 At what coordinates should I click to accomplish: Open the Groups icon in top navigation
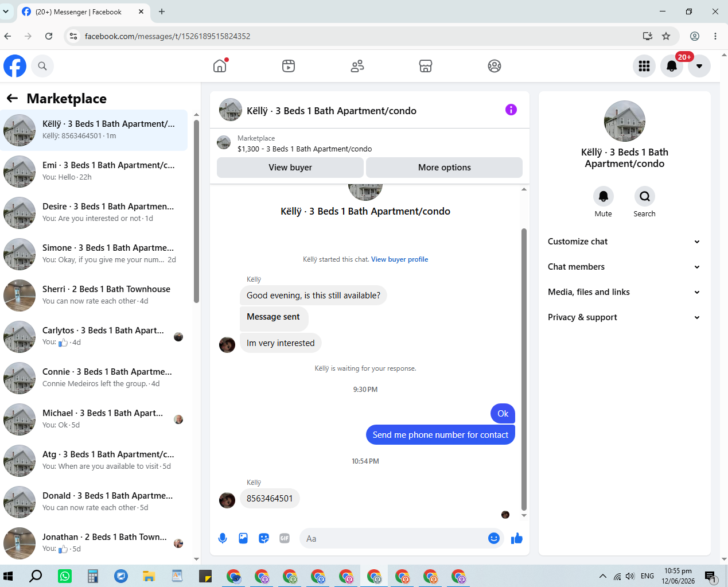pyautogui.click(x=495, y=66)
